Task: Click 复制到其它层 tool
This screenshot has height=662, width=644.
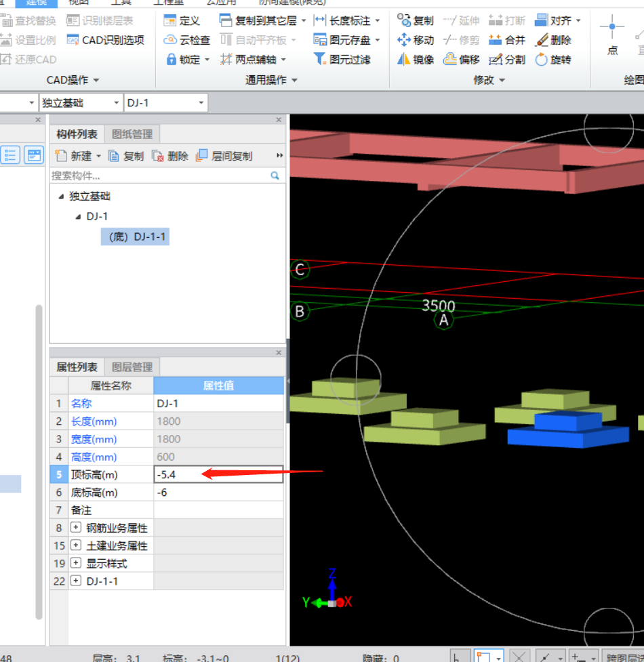Action: point(258,20)
